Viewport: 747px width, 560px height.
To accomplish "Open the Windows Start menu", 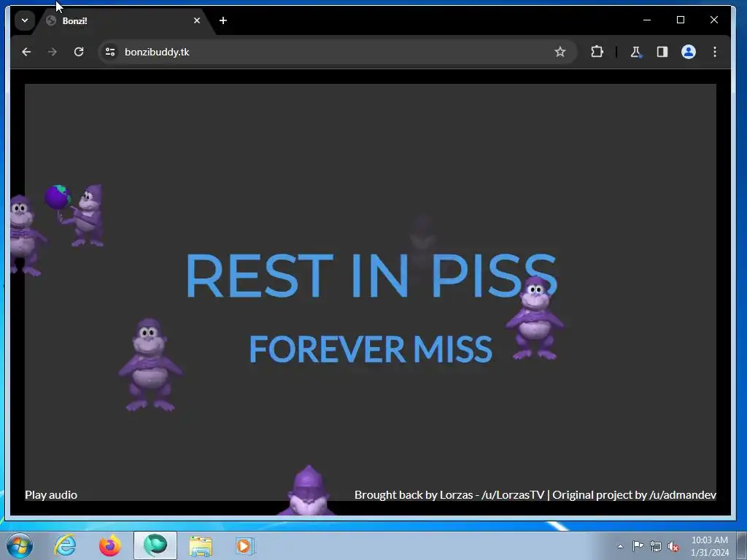I will pyautogui.click(x=20, y=545).
